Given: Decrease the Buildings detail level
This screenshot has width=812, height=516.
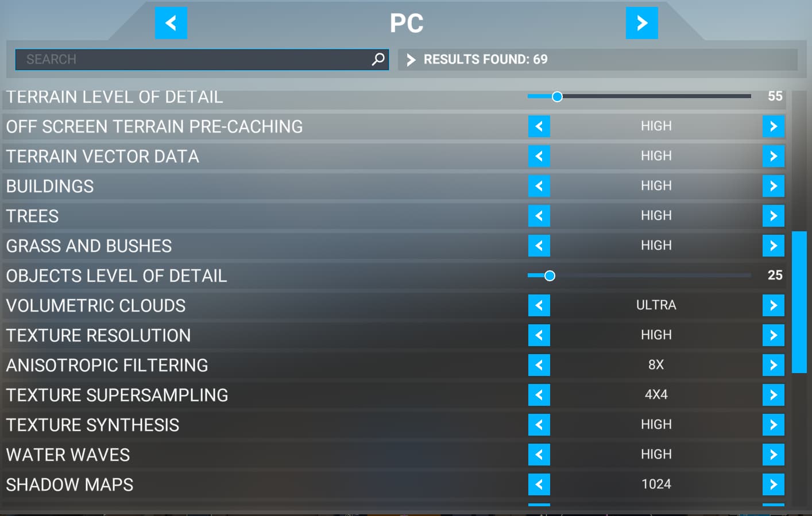Looking at the screenshot, I should tap(539, 186).
